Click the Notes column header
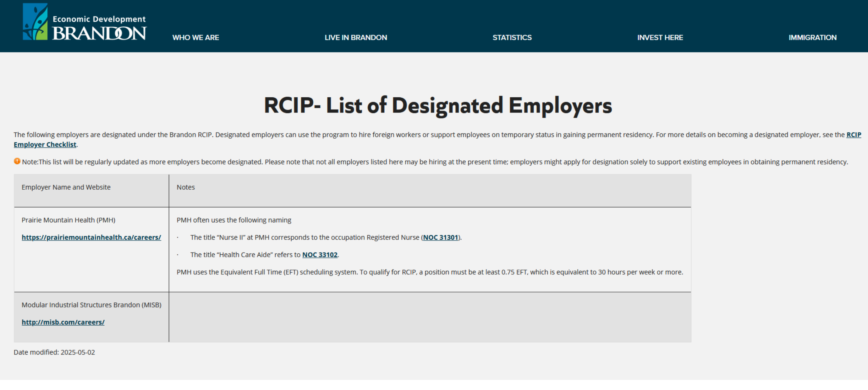This screenshot has width=868, height=390. coord(186,187)
